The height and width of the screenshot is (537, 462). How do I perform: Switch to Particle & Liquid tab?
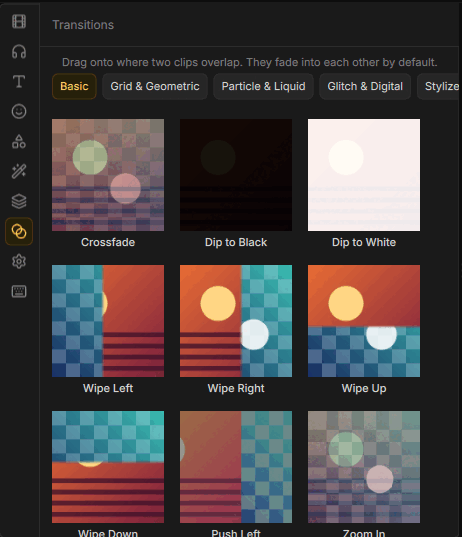tap(263, 86)
